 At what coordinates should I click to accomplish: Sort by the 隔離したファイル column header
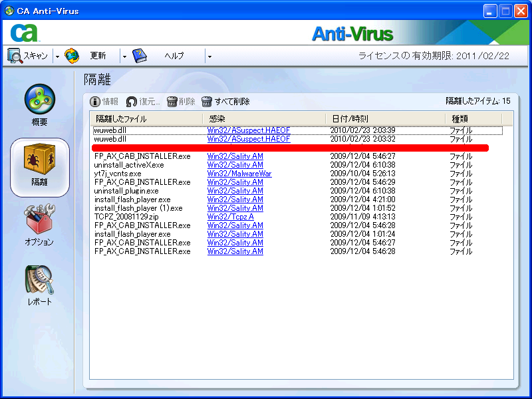pyautogui.click(x=146, y=119)
